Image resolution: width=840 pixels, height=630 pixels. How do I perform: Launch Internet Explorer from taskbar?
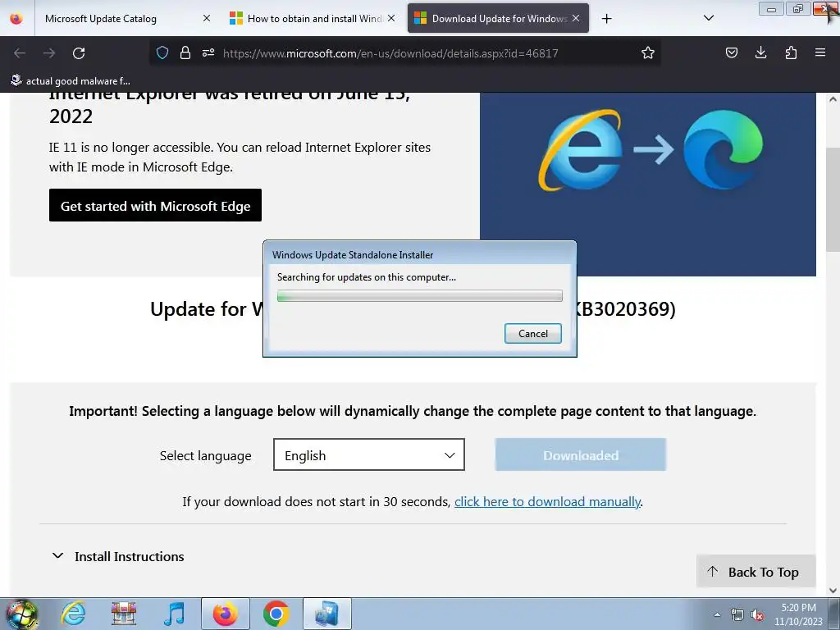(x=73, y=614)
